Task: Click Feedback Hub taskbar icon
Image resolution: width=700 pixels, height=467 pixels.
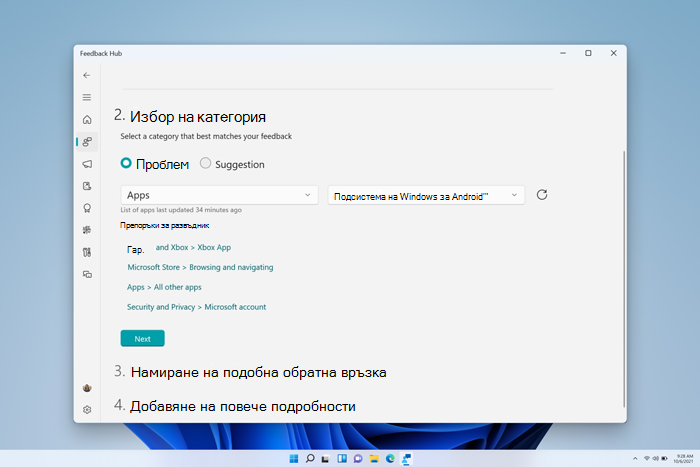Action: click(x=407, y=459)
